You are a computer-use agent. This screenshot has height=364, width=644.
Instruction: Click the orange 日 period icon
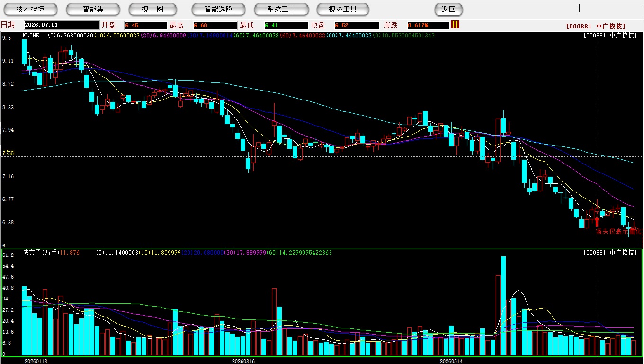click(455, 25)
